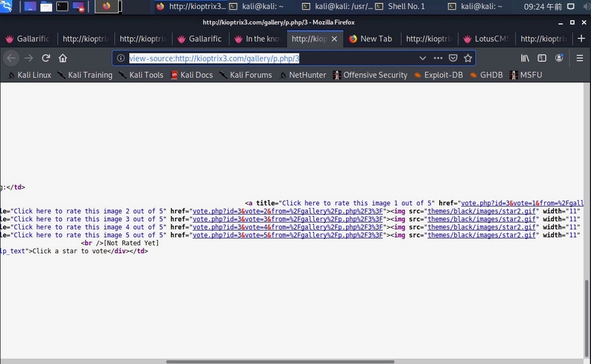This screenshot has height=364, width=591.
Task: Open the Kali dragon applications menu
Action: tap(6, 6)
